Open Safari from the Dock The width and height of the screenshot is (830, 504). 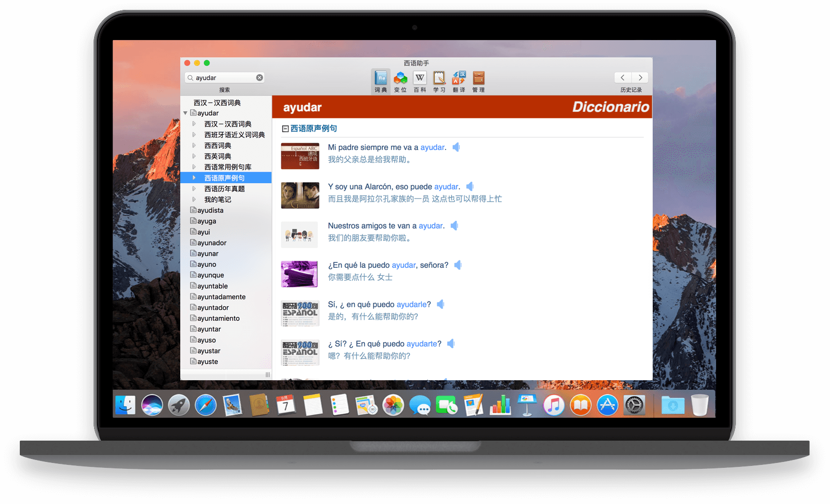[206, 405]
